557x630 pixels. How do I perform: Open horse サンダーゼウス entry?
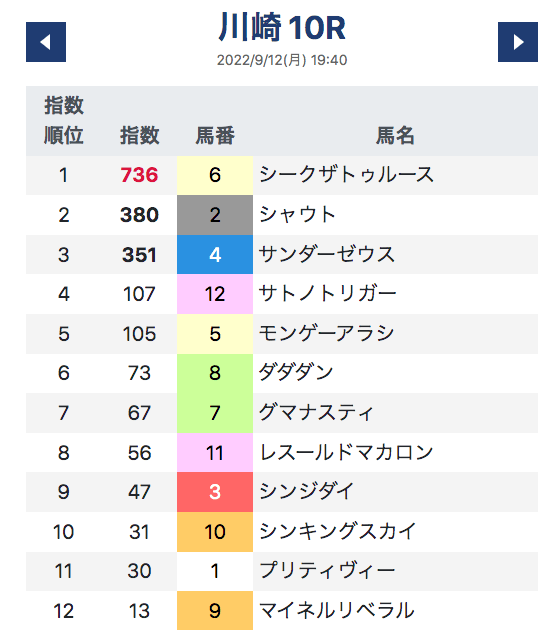[x=327, y=255]
